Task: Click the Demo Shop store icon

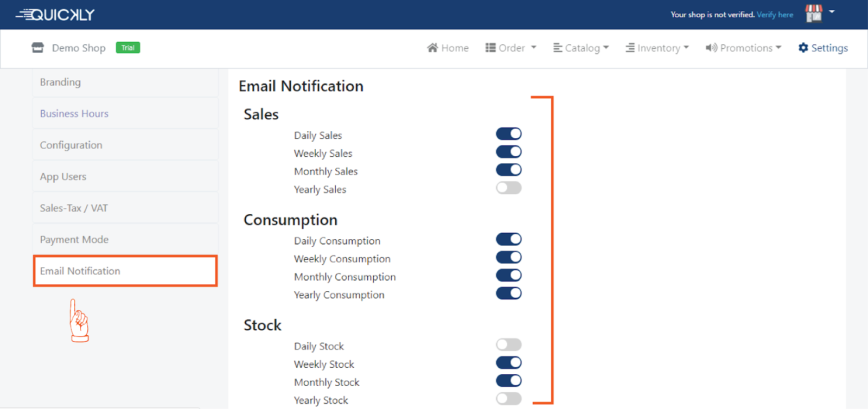Action: [37, 48]
